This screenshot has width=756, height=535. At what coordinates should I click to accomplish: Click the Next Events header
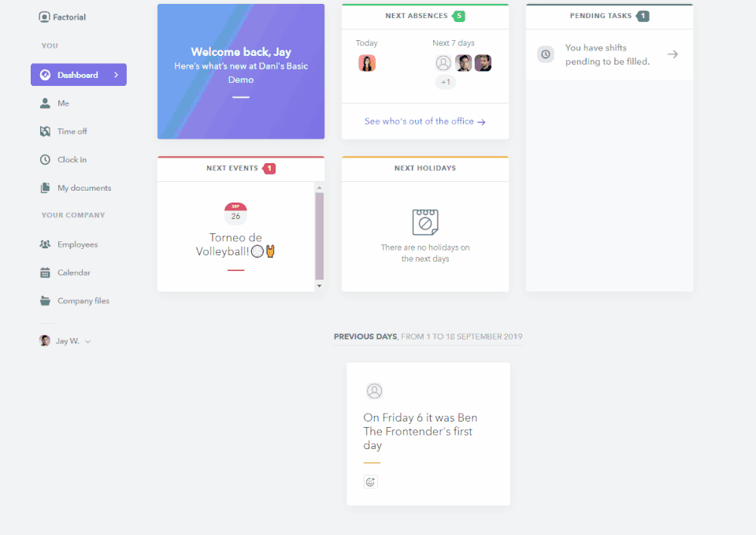point(232,169)
